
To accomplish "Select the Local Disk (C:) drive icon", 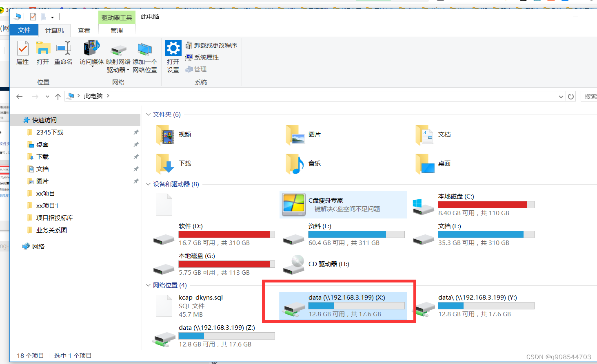I will click(x=423, y=207).
